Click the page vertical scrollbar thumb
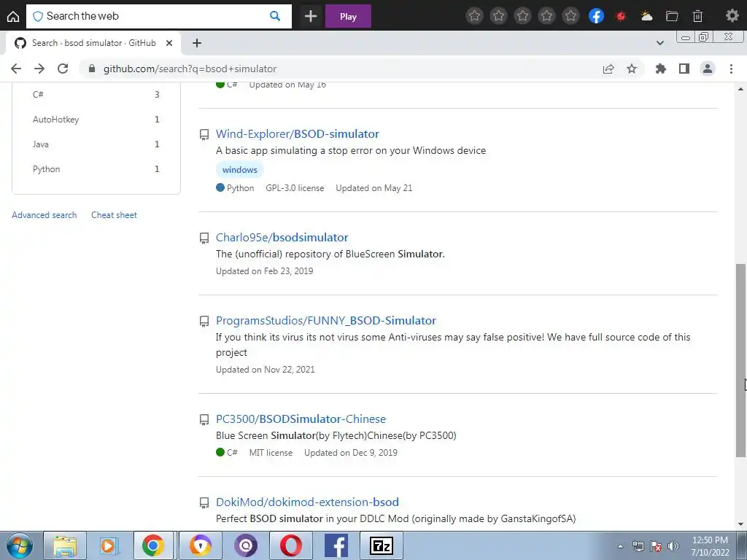Screen dimensions: 747x560 pyautogui.click(x=741, y=360)
